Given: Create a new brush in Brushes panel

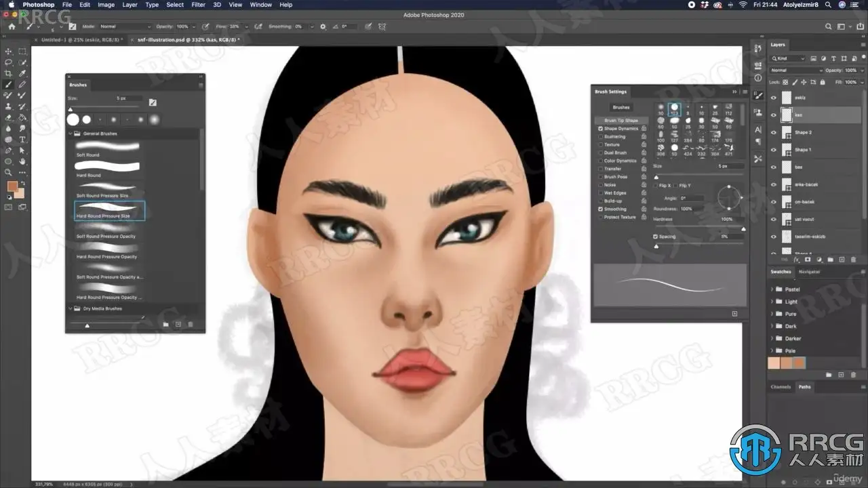Looking at the screenshot, I should 178,324.
